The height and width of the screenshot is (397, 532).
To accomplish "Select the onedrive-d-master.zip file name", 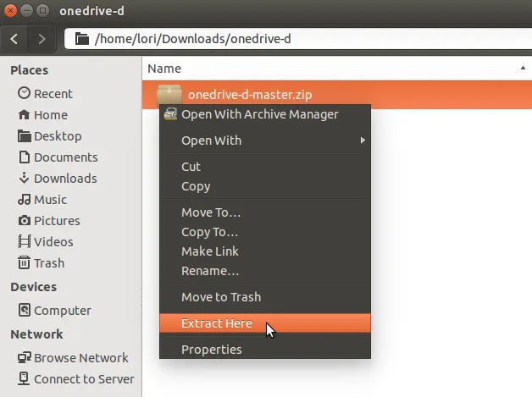I will [x=250, y=95].
